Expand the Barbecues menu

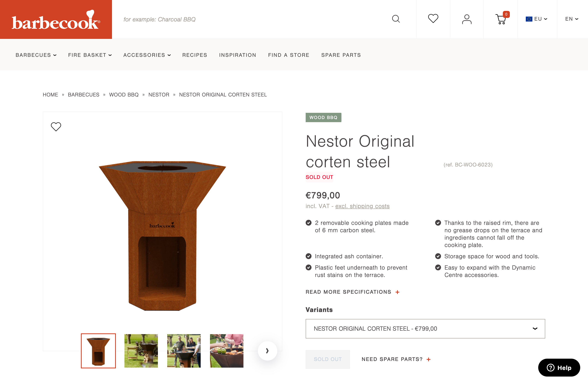[36, 55]
